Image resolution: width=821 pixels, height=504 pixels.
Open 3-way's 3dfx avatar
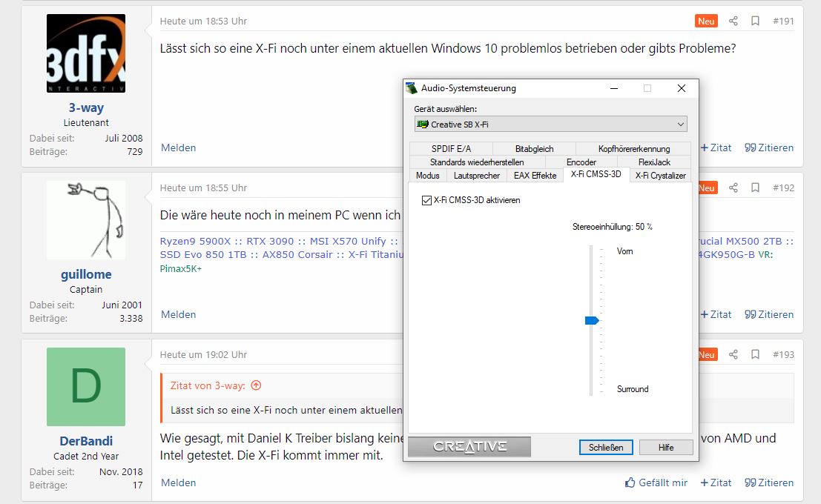pyautogui.click(x=86, y=53)
